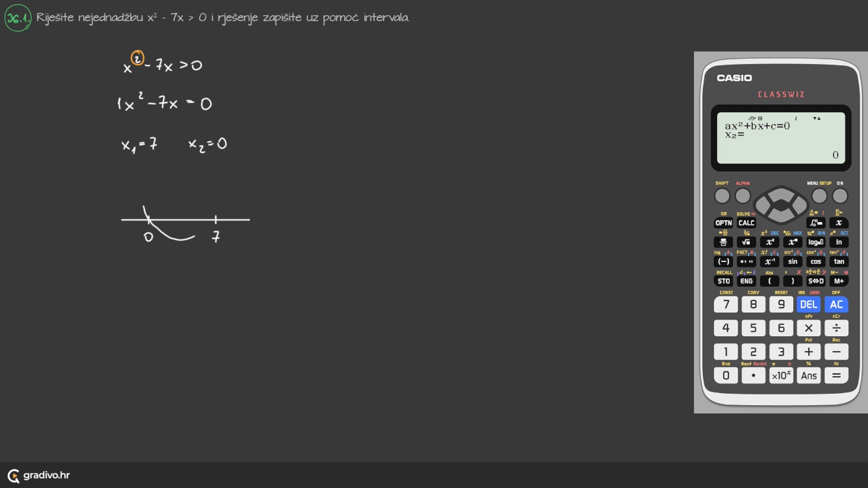868x488 pixels.
Task: Open the calculator MENU button
Action: pos(819,196)
